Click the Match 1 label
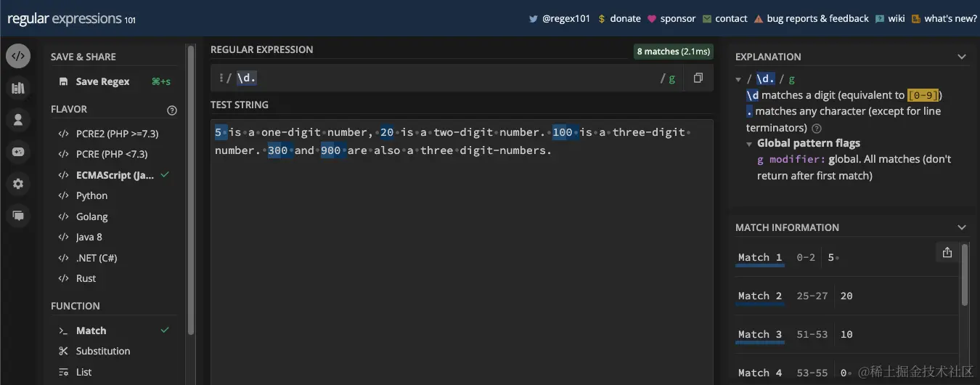The image size is (980, 385). coord(760,257)
